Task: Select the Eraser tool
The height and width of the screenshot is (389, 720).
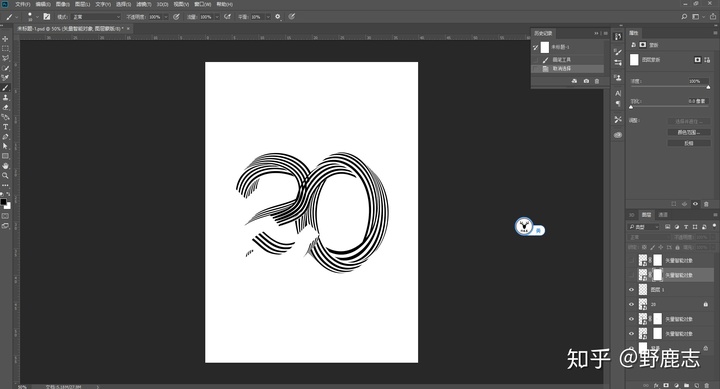Action: [x=6, y=107]
